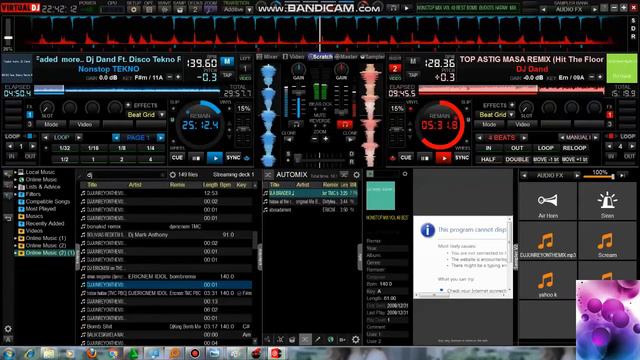This screenshot has width=640, height=360.
Task: Click left deck pause/stutter button
Action: 196,158
